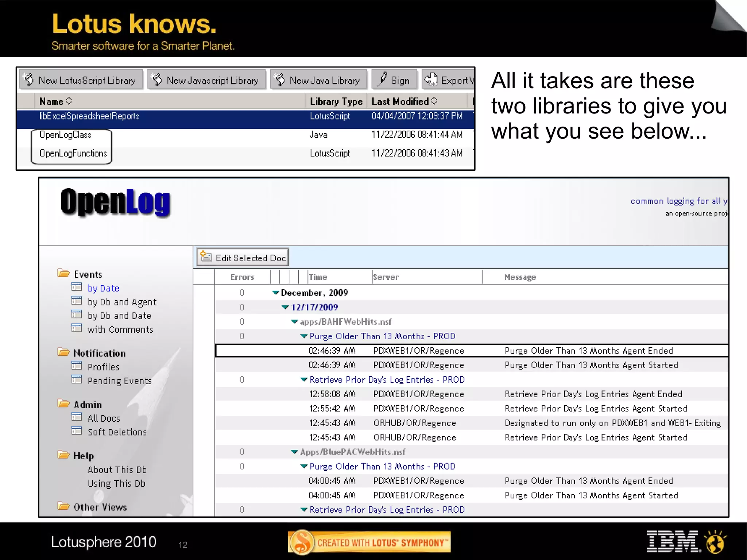Open by Db and Agent view
The width and height of the screenshot is (747, 560).
coord(122,302)
